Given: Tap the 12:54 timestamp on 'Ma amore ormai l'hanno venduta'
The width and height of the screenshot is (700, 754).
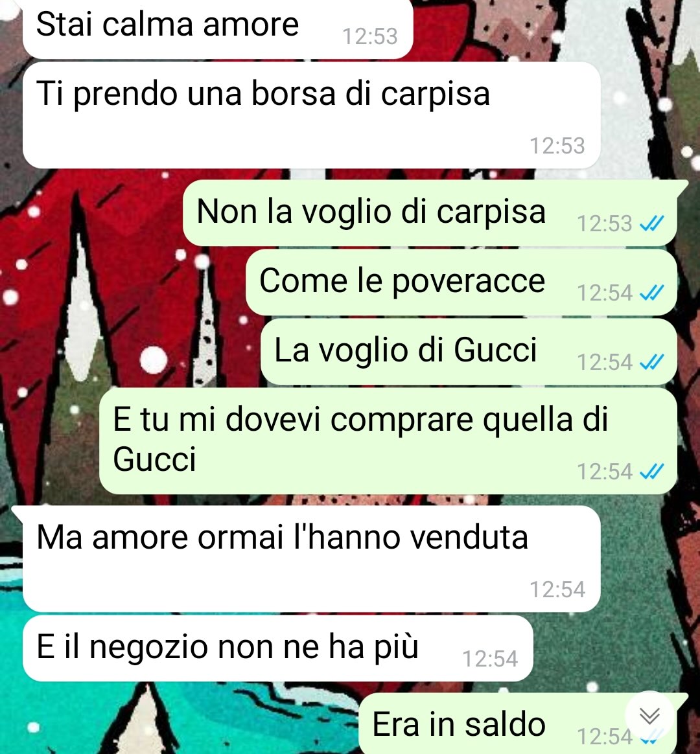Looking at the screenshot, I should click(x=557, y=589).
